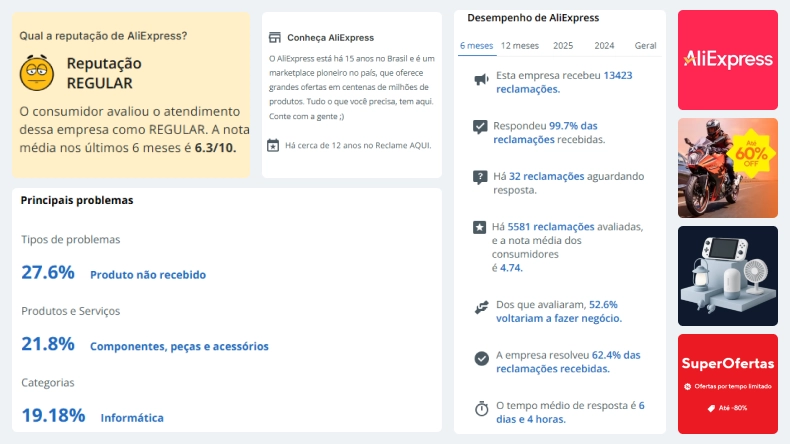Click the question icon for complaints awaiting response

(x=480, y=177)
